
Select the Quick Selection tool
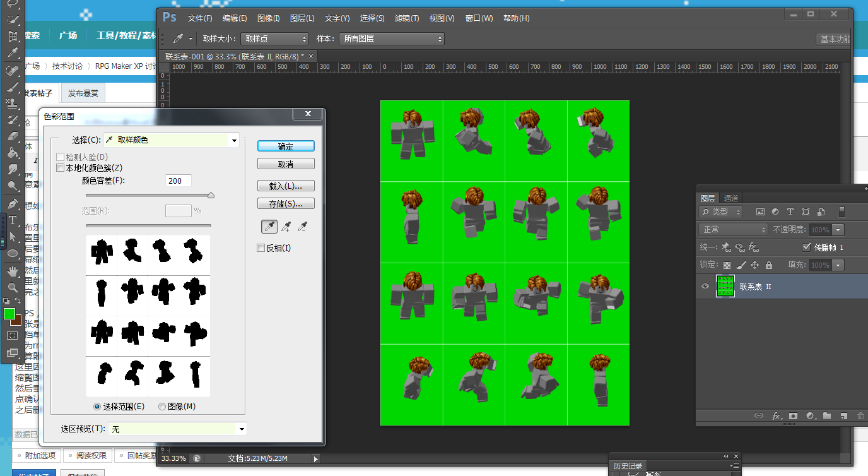12,20
